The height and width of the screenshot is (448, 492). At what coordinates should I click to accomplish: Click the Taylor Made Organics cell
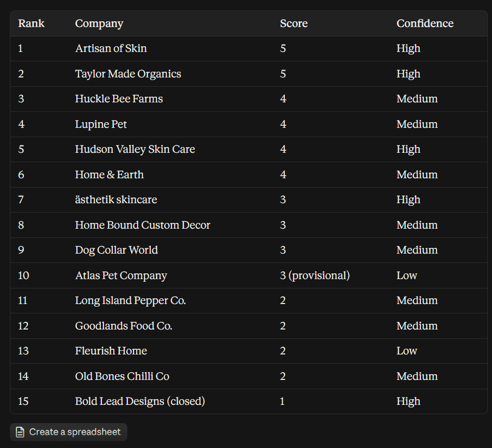[x=128, y=74]
